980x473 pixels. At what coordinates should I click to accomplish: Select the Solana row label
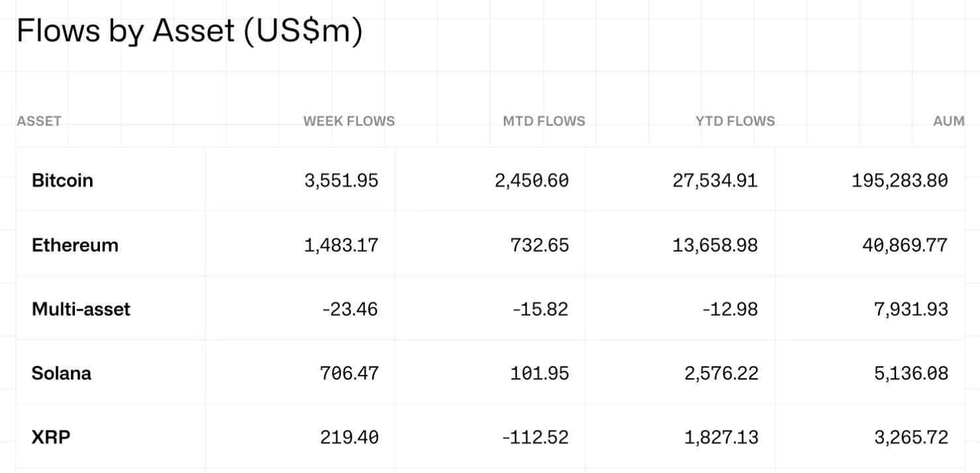(x=62, y=374)
